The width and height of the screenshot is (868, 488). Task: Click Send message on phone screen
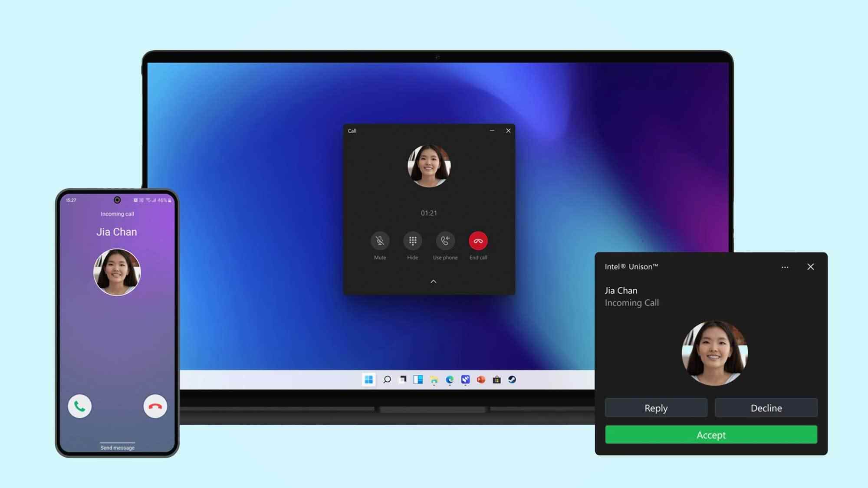point(117,447)
